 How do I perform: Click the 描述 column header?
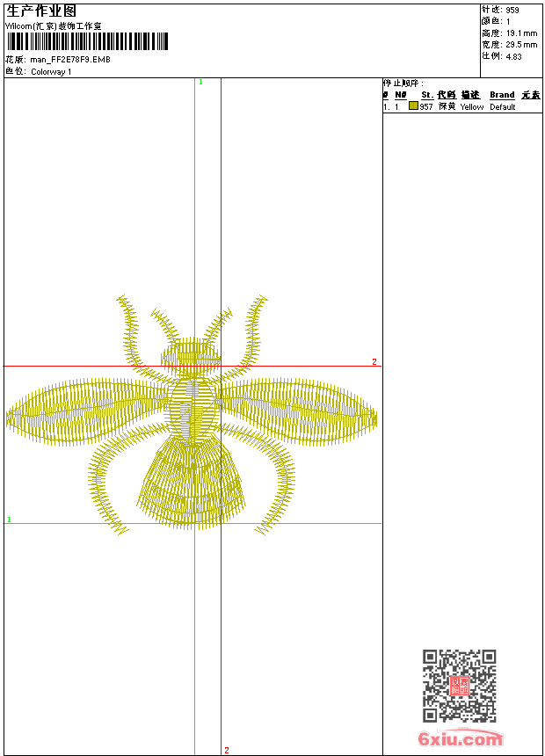(471, 95)
